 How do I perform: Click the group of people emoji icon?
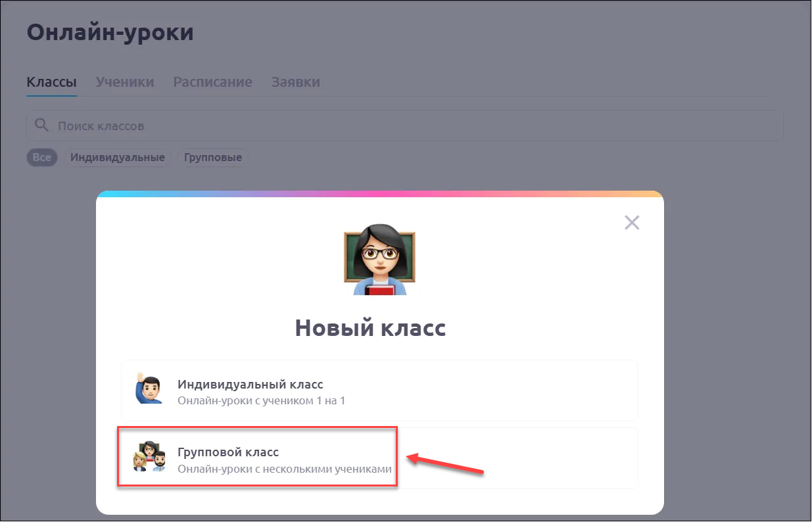[x=150, y=457]
